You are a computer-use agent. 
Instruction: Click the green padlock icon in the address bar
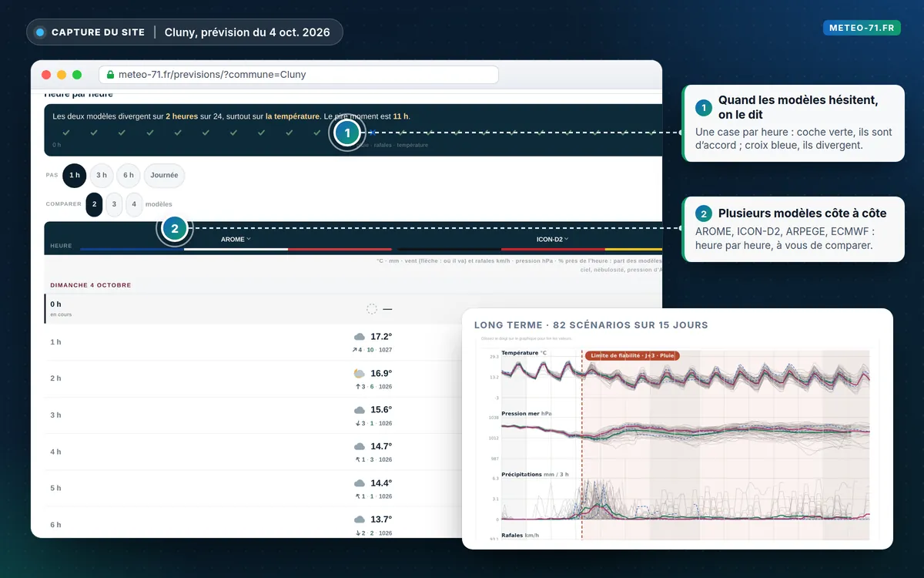[110, 75]
